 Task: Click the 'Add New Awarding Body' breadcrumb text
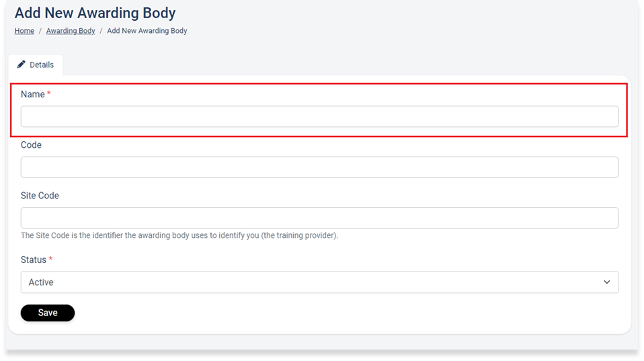pyautogui.click(x=147, y=31)
